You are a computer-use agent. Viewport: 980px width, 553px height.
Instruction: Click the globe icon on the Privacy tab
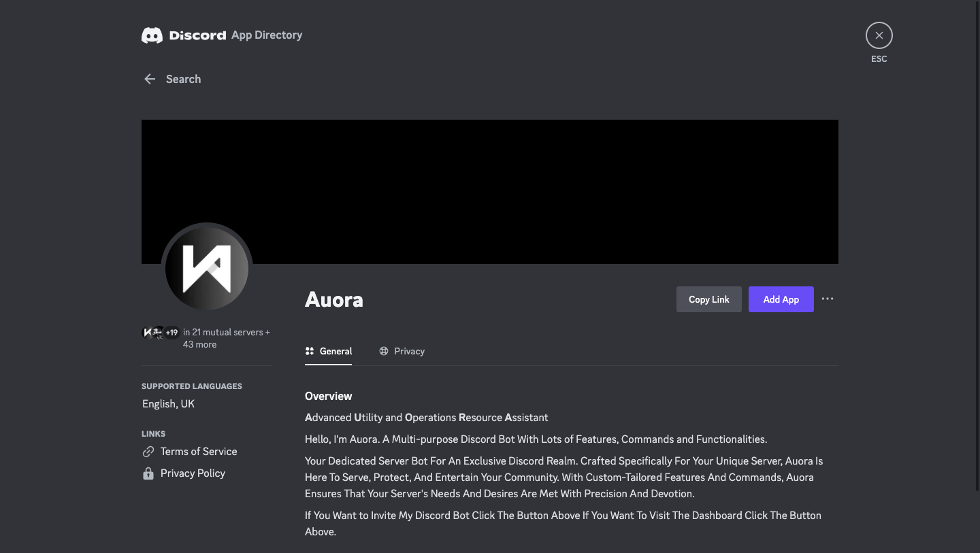pyautogui.click(x=383, y=351)
